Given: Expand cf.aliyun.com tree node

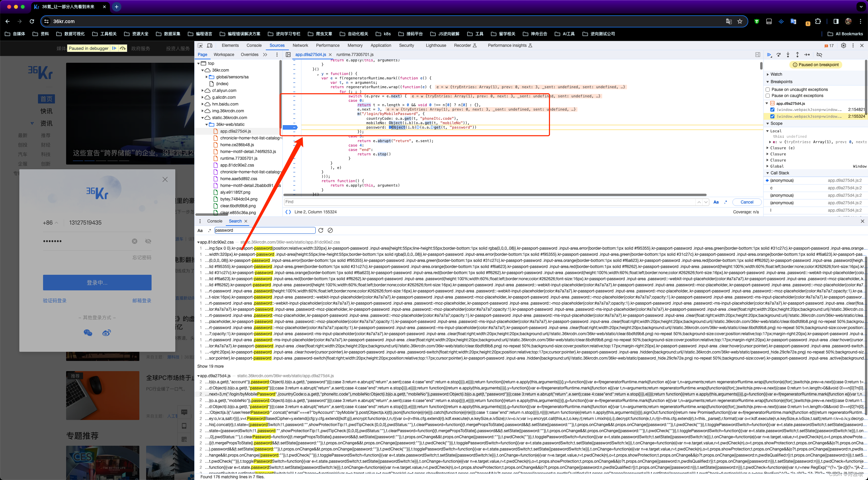Looking at the screenshot, I should tap(203, 91).
